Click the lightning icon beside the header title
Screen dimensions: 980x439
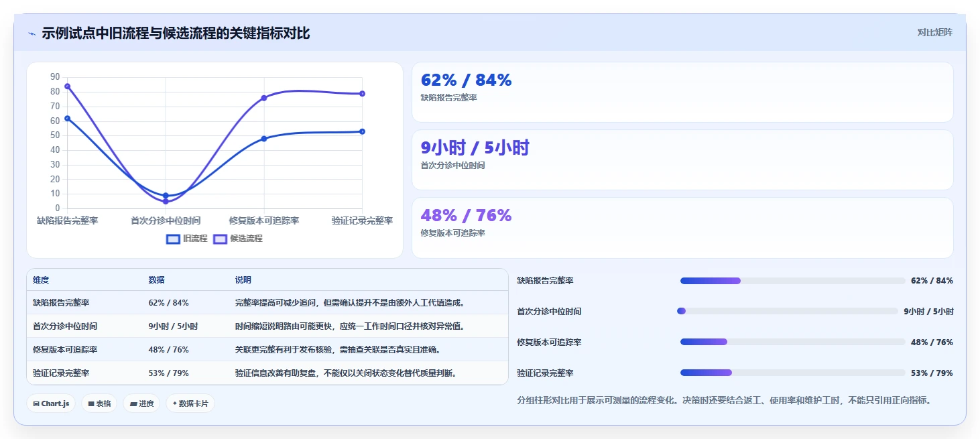click(32, 34)
